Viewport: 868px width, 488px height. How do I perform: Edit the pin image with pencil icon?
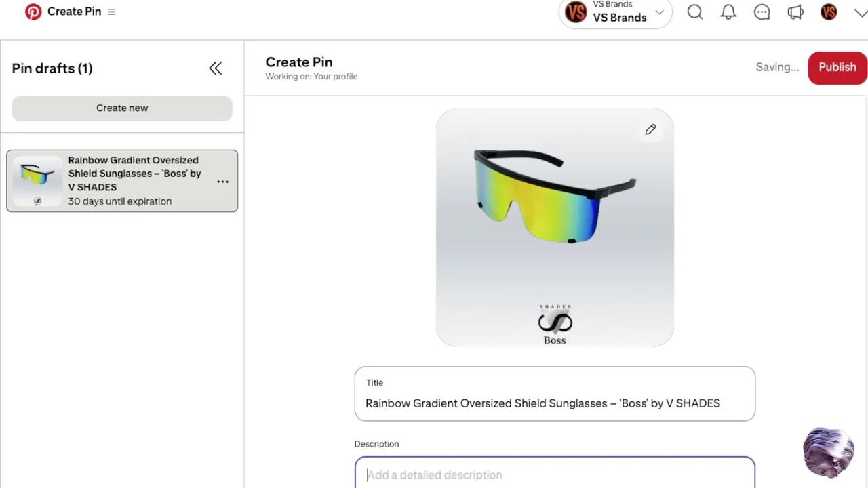coord(650,129)
